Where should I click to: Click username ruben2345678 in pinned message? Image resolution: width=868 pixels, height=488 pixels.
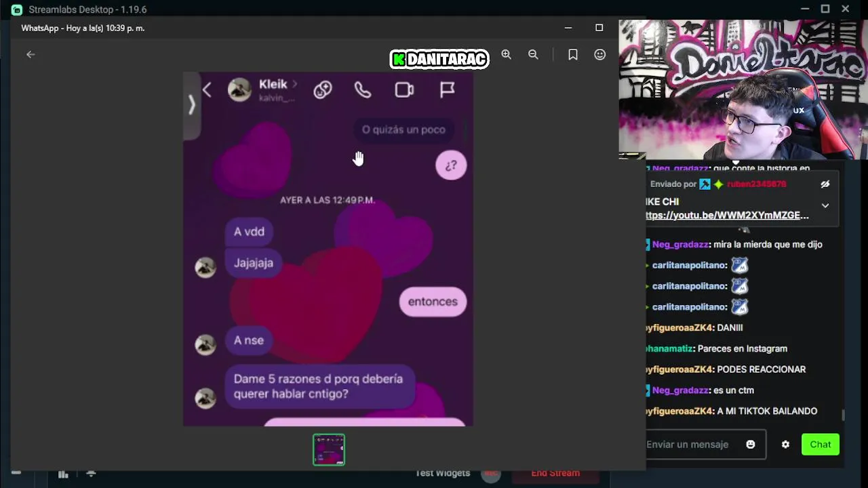click(757, 184)
